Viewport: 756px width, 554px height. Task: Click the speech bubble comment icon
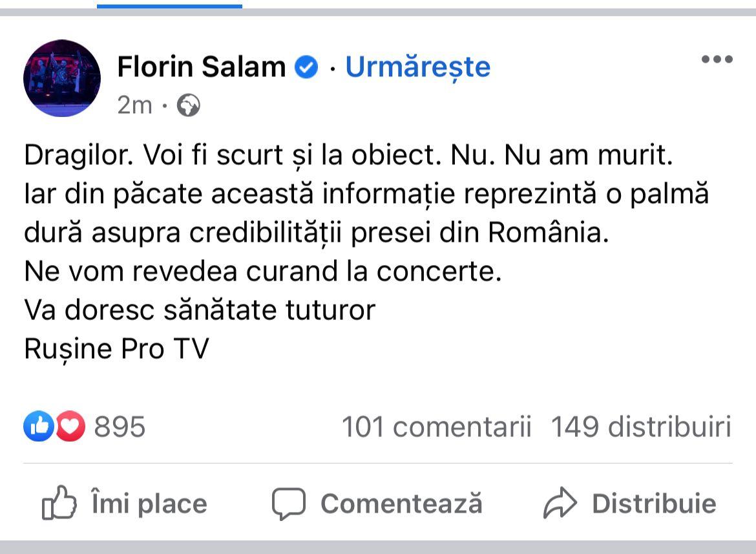coord(288,504)
